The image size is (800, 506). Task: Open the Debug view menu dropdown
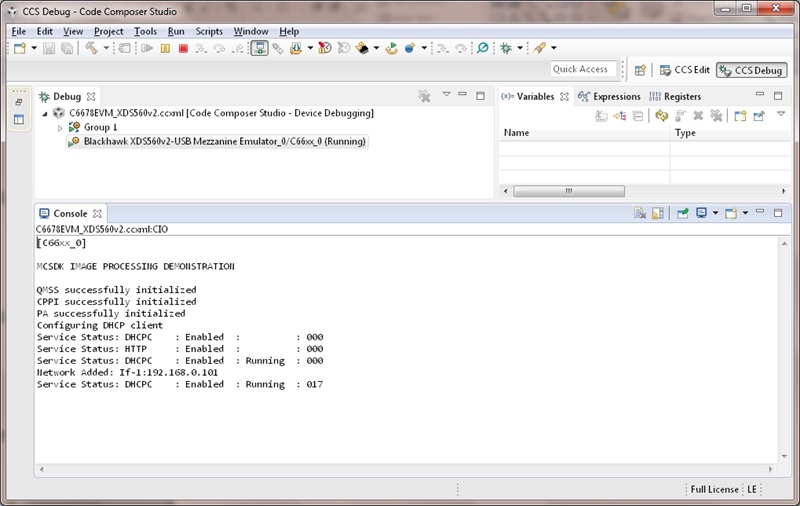(x=446, y=96)
